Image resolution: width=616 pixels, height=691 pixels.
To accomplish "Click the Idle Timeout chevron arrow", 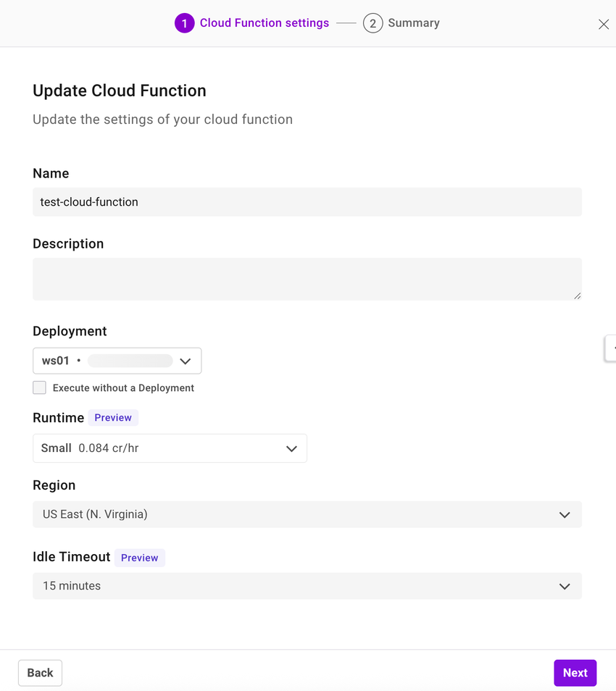I will tap(565, 586).
